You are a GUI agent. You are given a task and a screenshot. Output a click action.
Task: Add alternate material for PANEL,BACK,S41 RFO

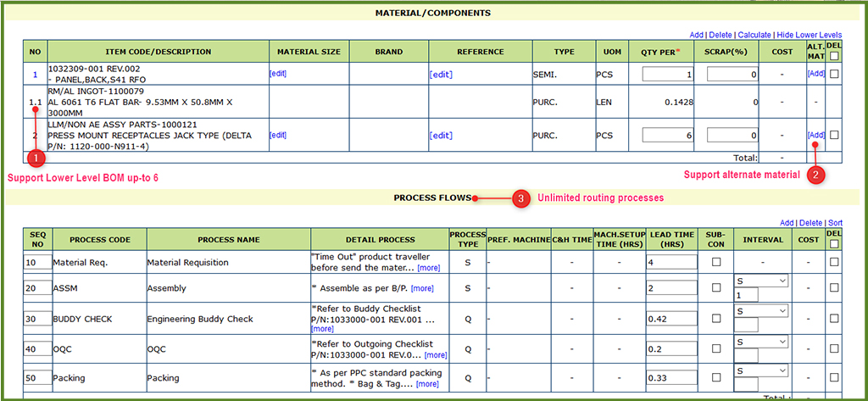(816, 74)
